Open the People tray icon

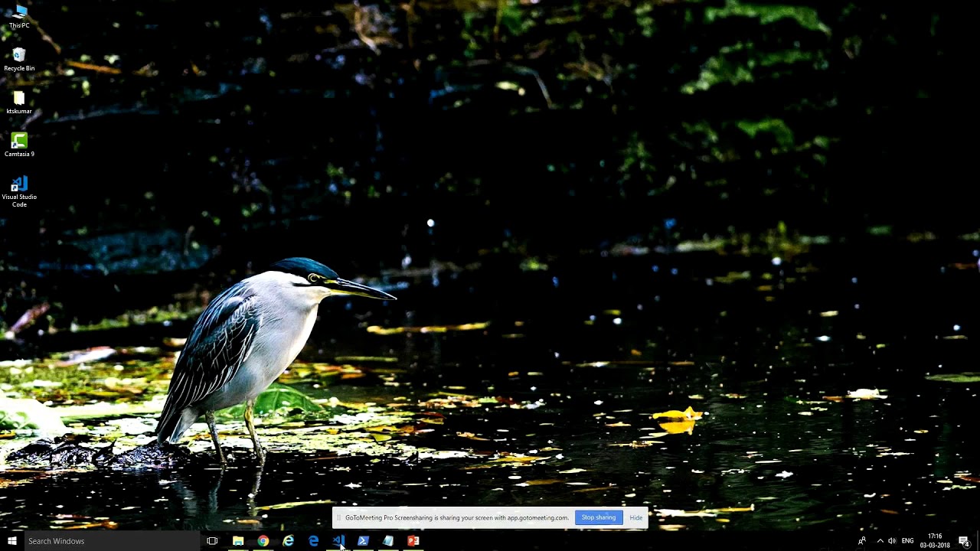862,541
